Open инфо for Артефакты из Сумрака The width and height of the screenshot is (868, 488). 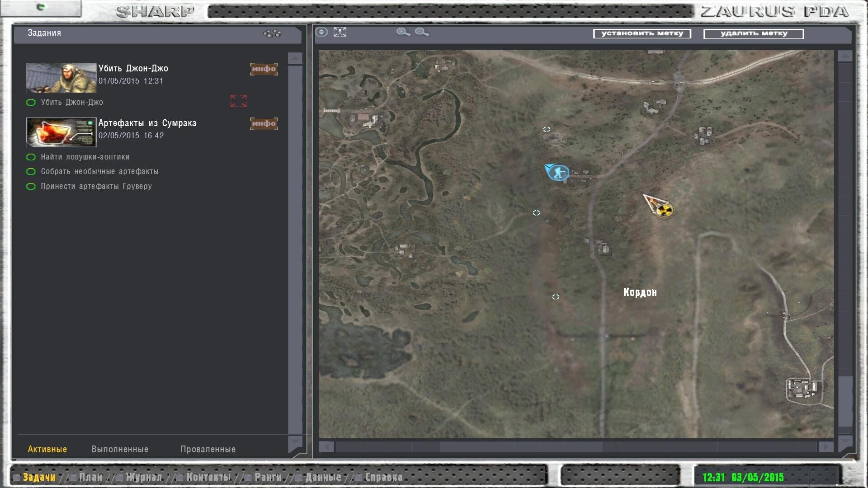(264, 123)
